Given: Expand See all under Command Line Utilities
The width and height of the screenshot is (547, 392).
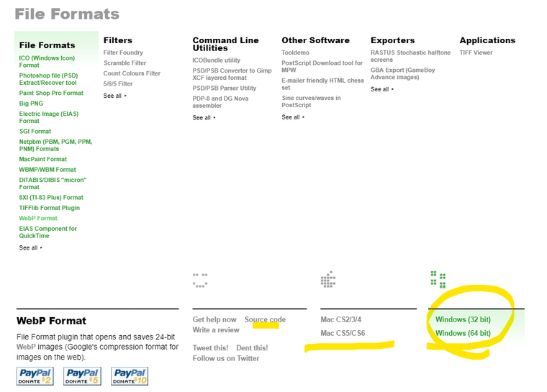Looking at the screenshot, I should [x=204, y=118].
